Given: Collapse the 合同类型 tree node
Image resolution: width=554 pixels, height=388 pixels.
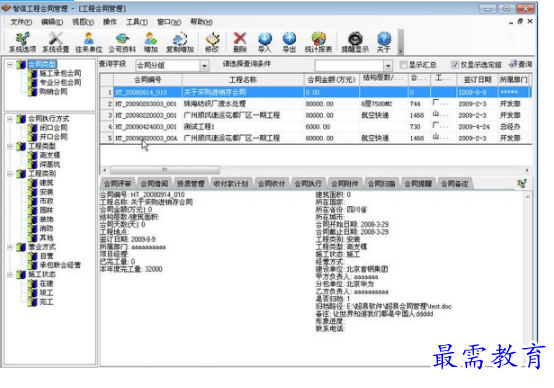Looking at the screenshot, I should (10, 65).
